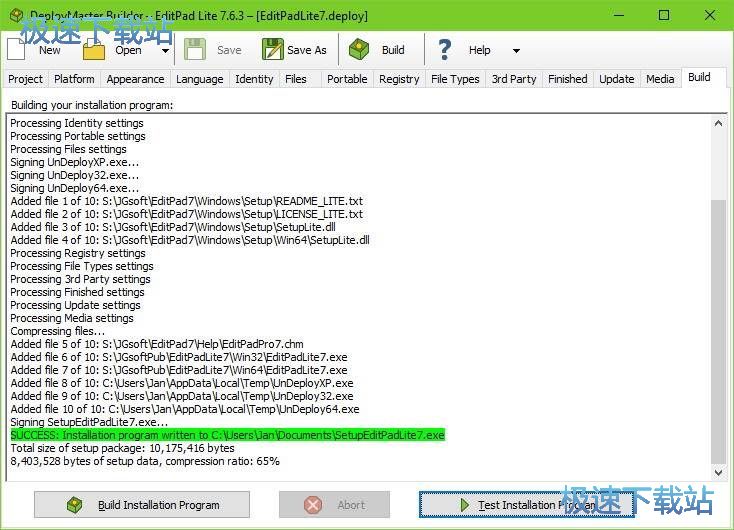Click Build Installation Program button
The height and width of the screenshot is (530, 734).
(x=142, y=505)
